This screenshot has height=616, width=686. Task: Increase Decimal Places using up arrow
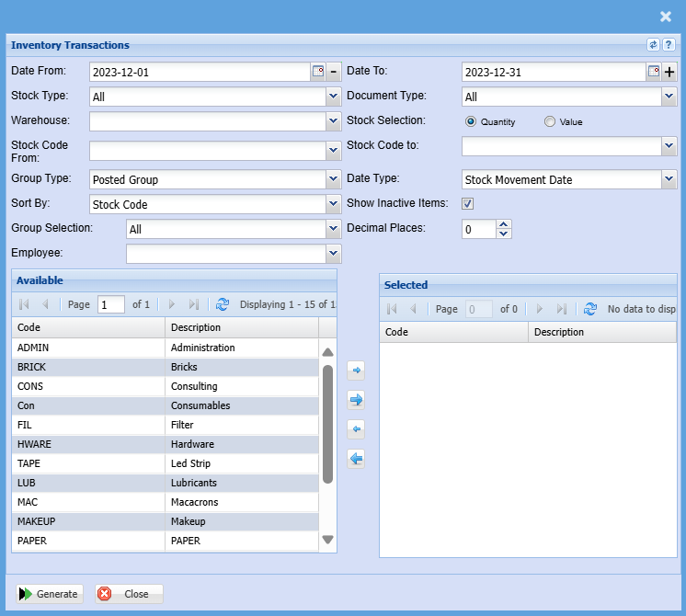coord(503,224)
